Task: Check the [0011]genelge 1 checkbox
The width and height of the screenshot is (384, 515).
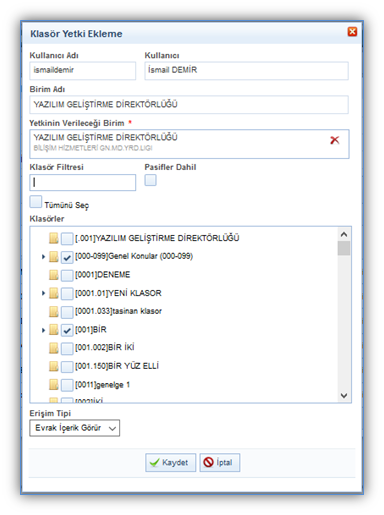Action: pos(67,385)
